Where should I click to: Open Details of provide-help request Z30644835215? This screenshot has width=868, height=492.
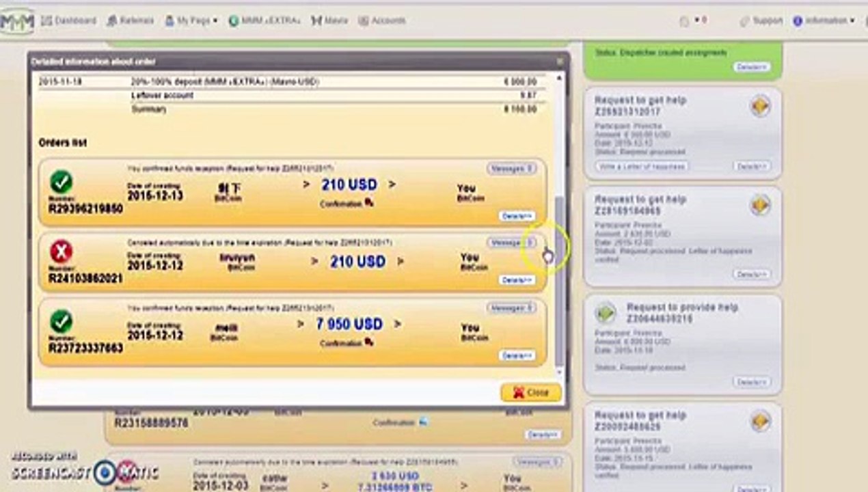coord(752,382)
